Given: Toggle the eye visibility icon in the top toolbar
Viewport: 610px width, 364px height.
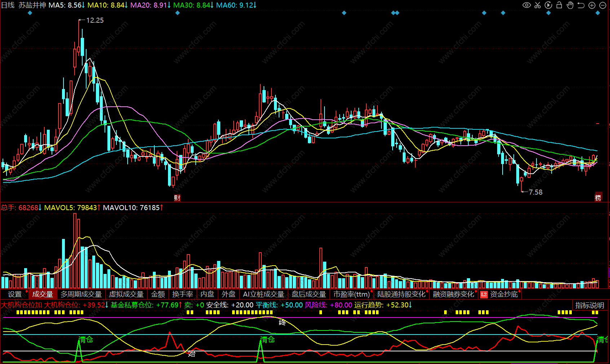Looking at the screenshot, I should pos(527,5).
